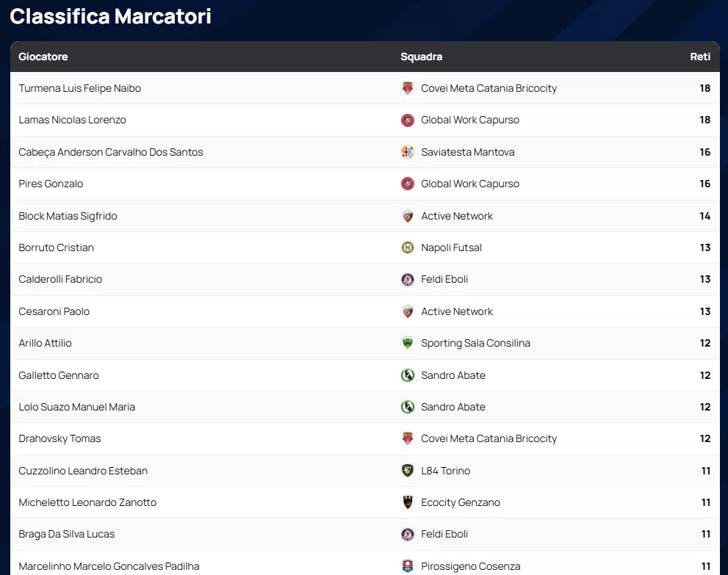Click the Napoli Futsal team crest
The height and width of the screenshot is (575, 728).
click(x=408, y=247)
